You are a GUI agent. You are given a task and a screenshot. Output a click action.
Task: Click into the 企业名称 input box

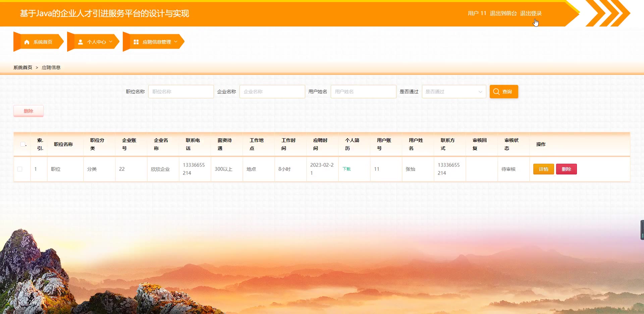[272, 92]
